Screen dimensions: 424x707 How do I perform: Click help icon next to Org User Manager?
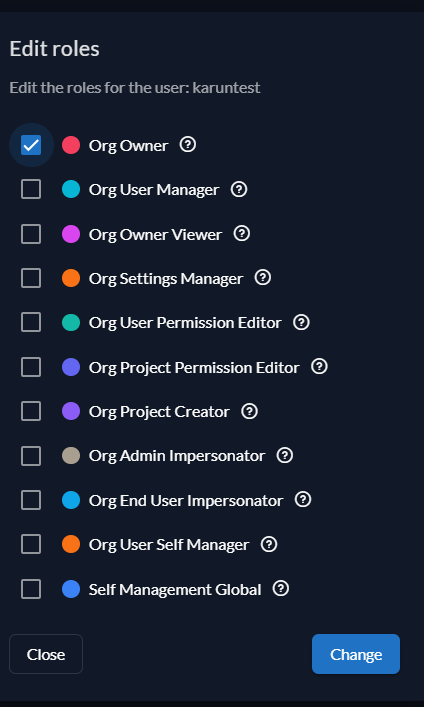(239, 189)
